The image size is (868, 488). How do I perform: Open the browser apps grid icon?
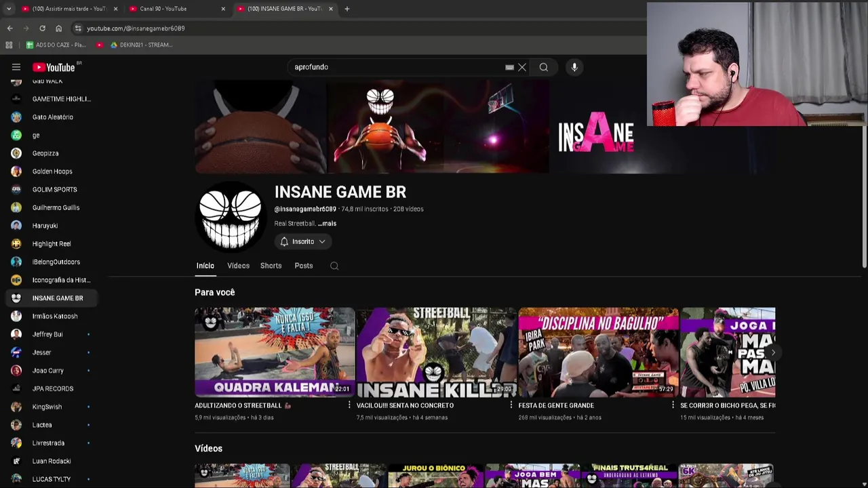pos(9,45)
